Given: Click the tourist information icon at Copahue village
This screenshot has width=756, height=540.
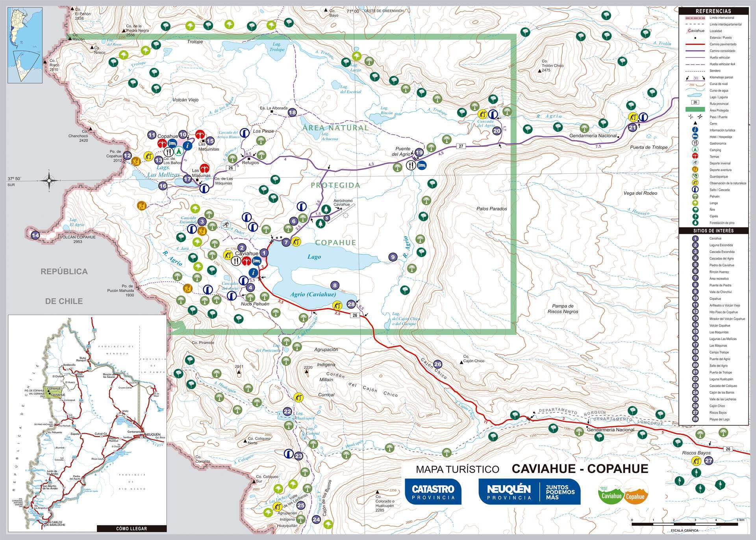Looking at the screenshot, I should pos(188,146).
